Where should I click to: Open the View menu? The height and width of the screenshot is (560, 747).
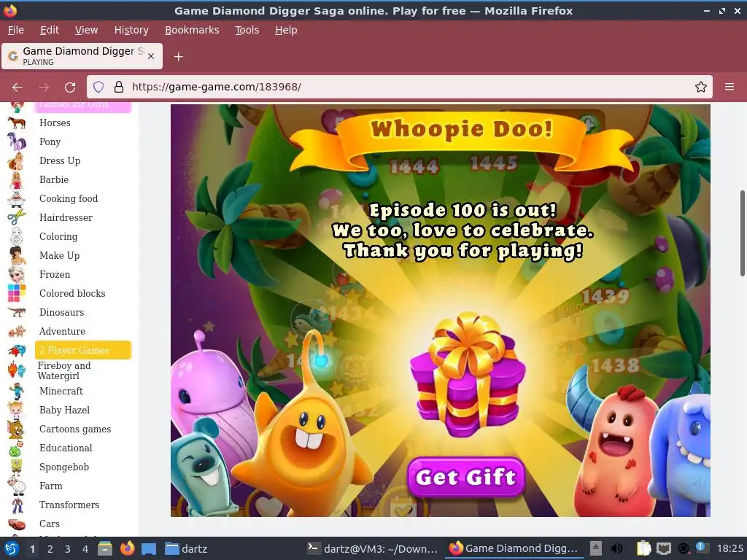[x=86, y=30]
